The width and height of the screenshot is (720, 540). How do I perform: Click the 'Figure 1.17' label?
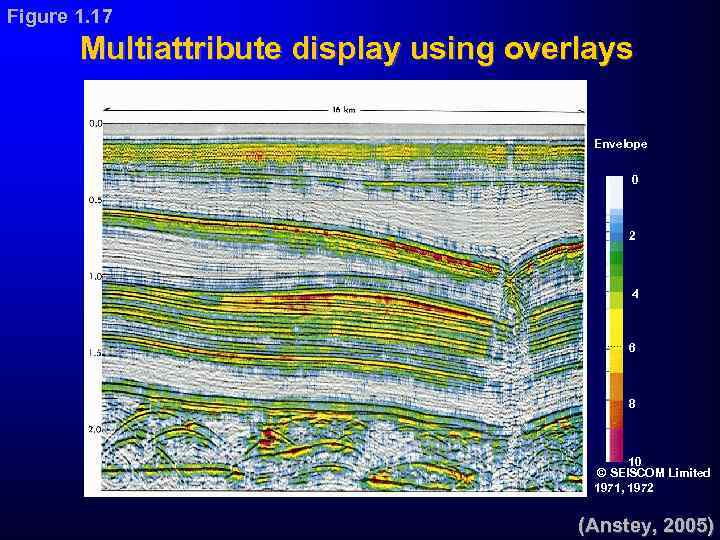click(60, 17)
